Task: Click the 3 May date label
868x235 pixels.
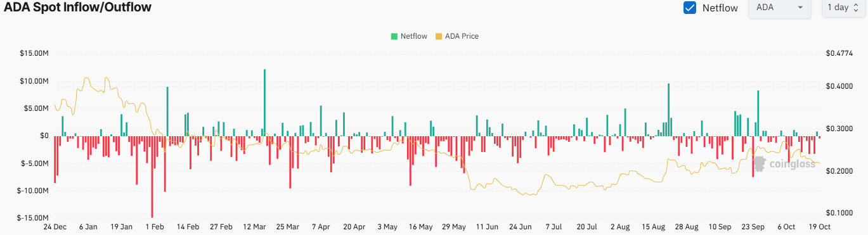Action: (x=387, y=227)
